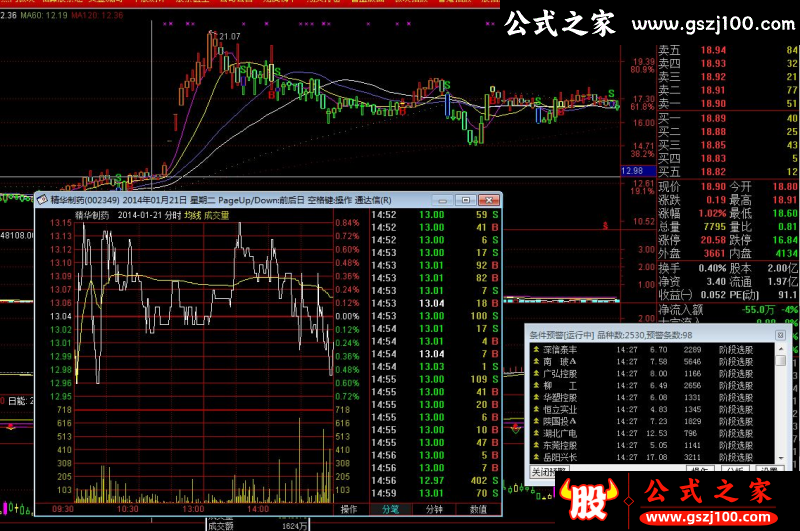Click the star icon beside 岳阳兴长
The image size is (800, 531).
pyautogui.click(x=536, y=457)
